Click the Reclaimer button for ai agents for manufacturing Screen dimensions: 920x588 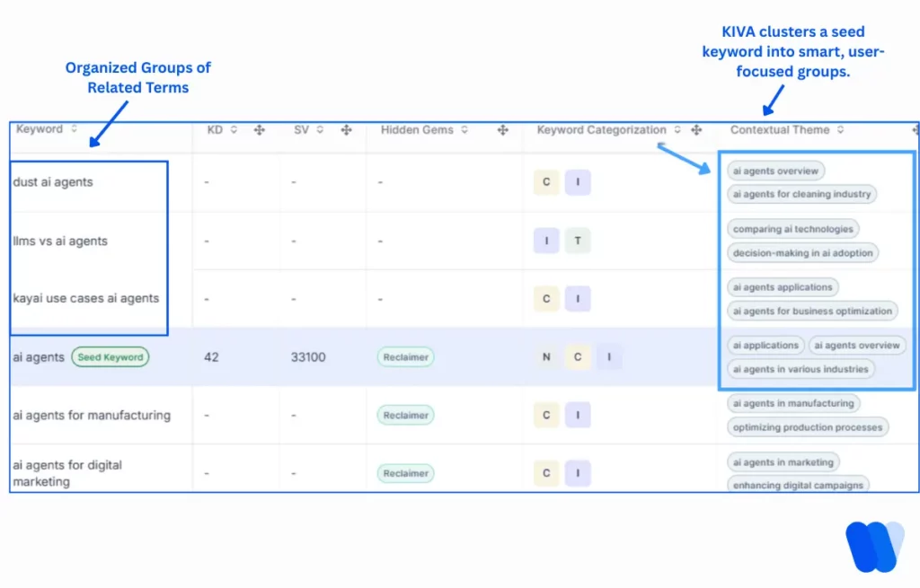[x=405, y=415]
